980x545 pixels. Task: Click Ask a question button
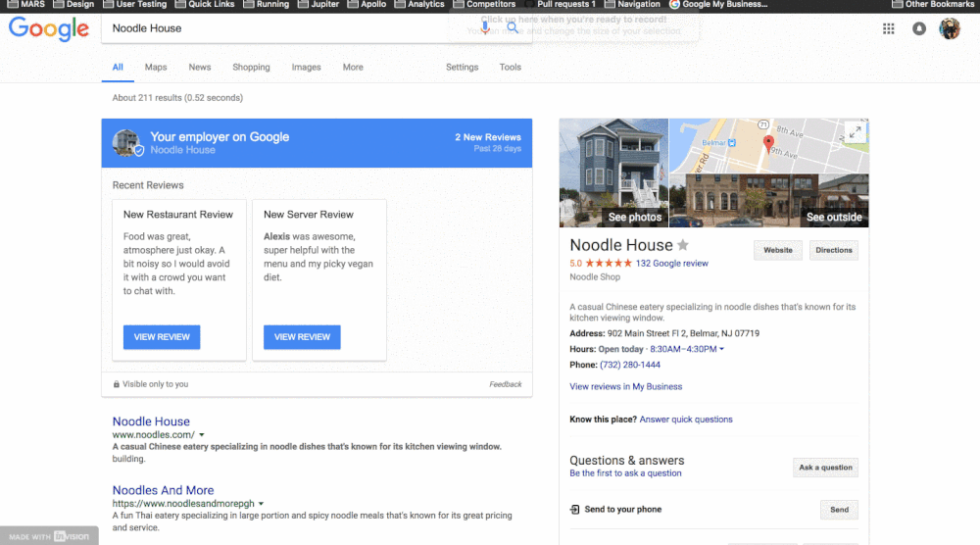click(x=825, y=468)
